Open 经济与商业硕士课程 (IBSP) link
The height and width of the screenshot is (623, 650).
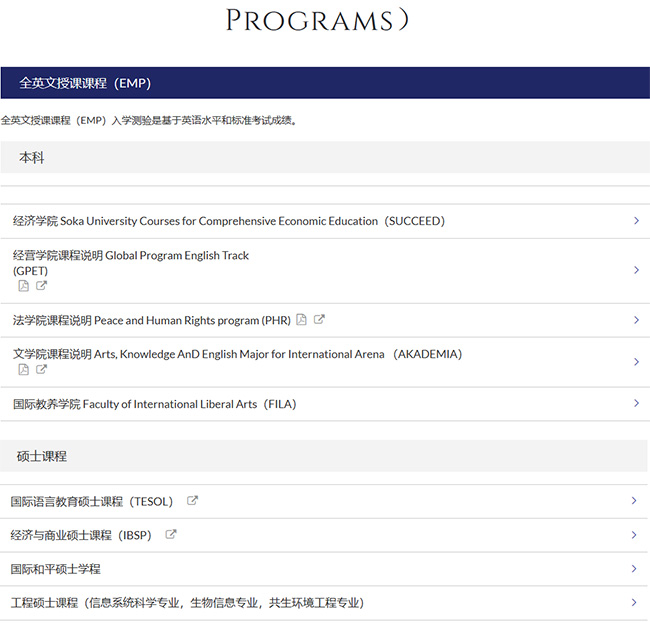click(x=81, y=535)
